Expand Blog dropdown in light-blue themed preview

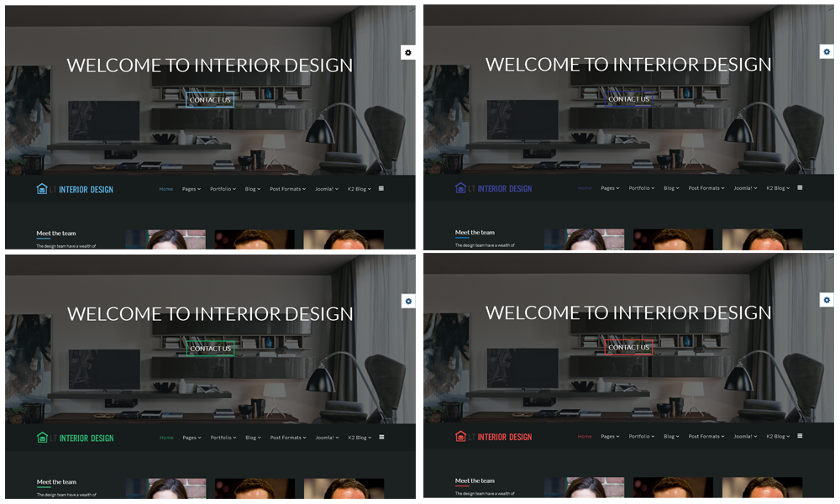click(253, 188)
